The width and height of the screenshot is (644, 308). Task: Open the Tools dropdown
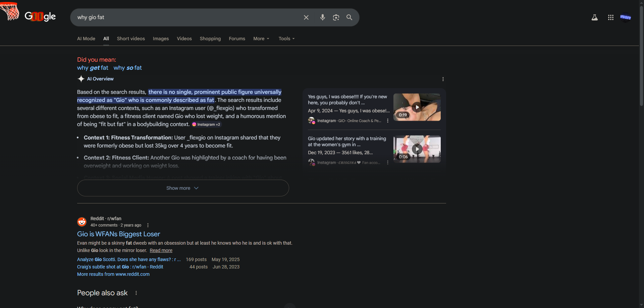286,39
